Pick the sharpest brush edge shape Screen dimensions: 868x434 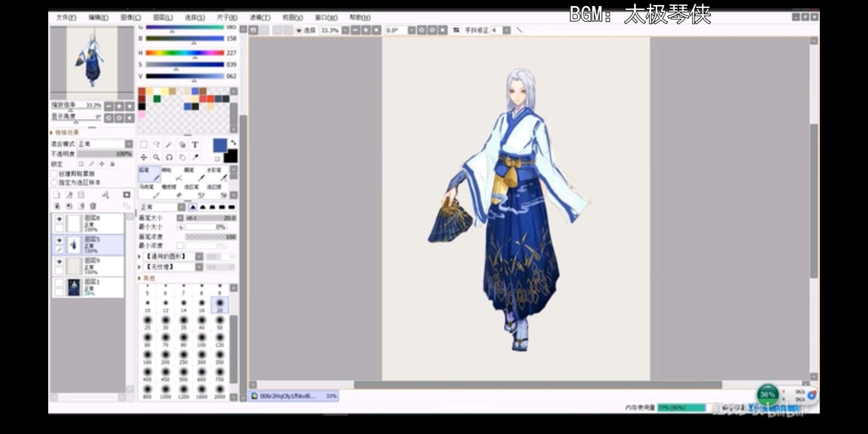click(x=193, y=207)
